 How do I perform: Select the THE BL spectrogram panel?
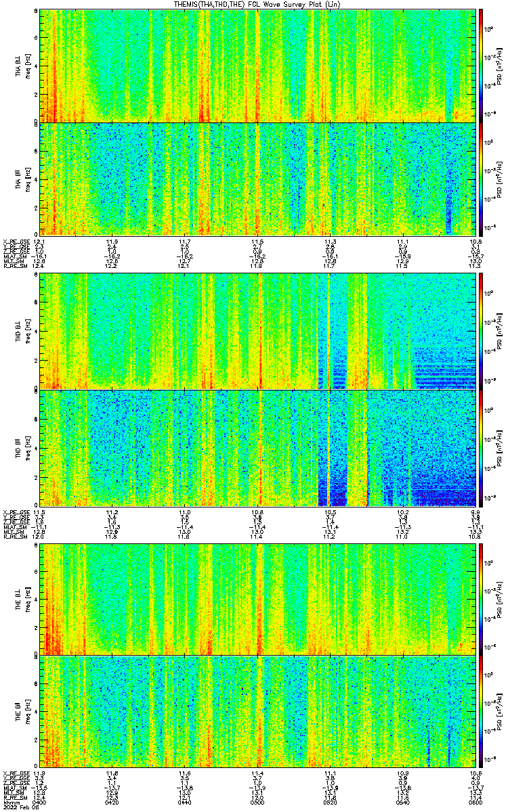(258, 598)
